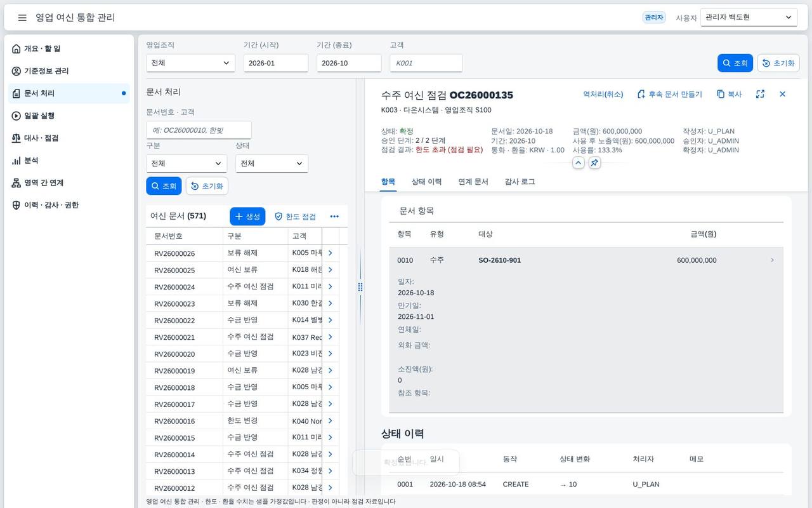Click the top blue 조회 search button
812x508 pixels.
(x=735, y=63)
